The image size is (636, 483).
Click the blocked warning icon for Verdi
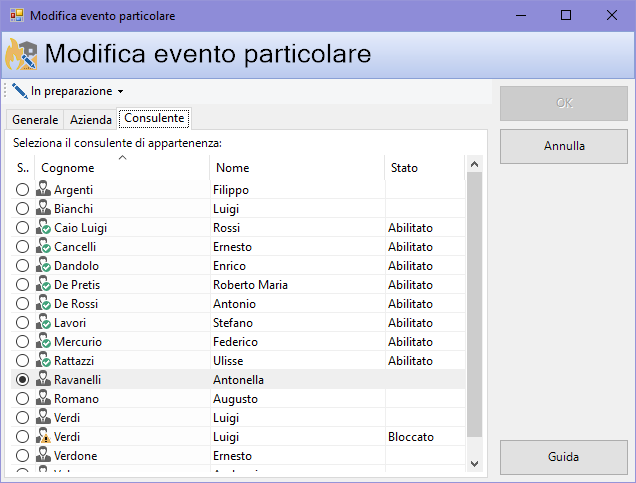[x=43, y=437]
